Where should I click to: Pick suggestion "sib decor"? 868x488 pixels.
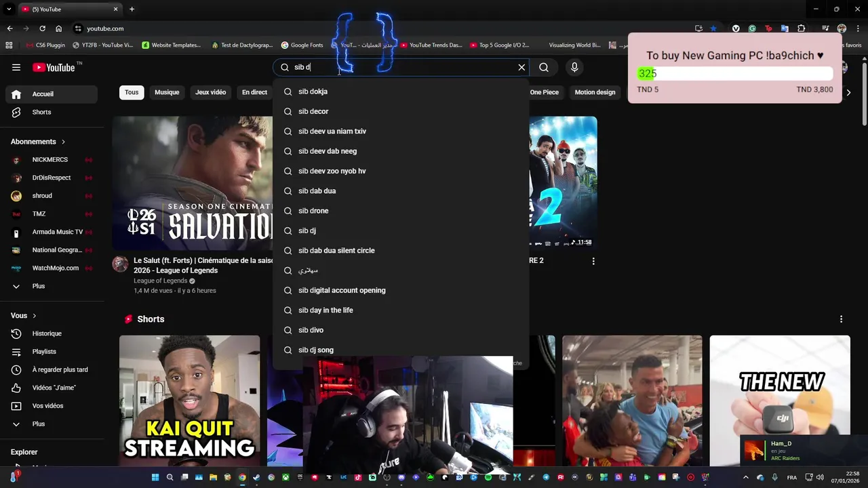click(x=401, y=111)
